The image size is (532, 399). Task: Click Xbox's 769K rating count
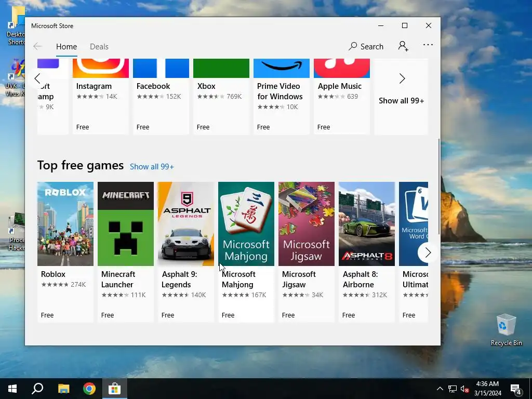[234, 96]
